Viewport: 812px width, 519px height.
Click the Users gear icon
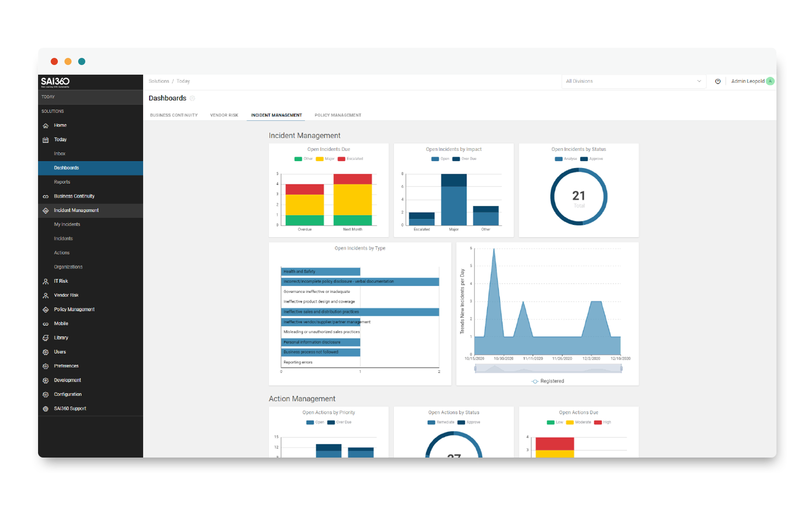coord(46,352)
